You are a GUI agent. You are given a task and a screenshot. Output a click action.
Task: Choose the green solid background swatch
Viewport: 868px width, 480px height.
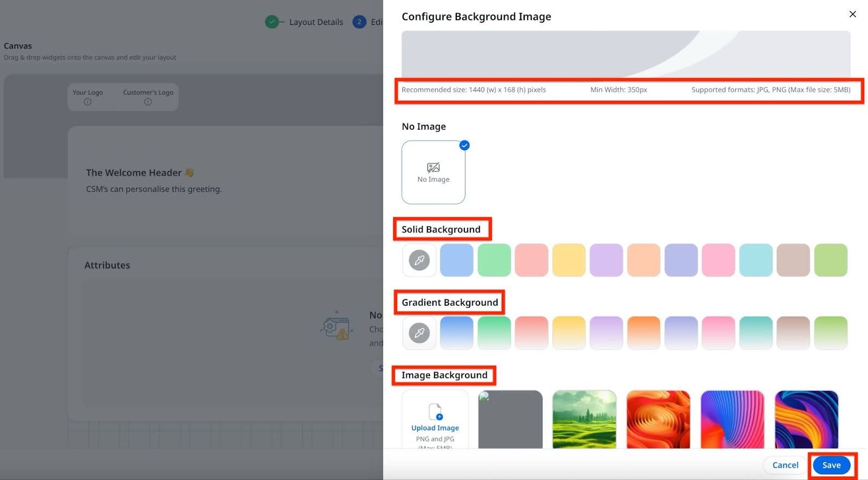[x=494, y=260]
